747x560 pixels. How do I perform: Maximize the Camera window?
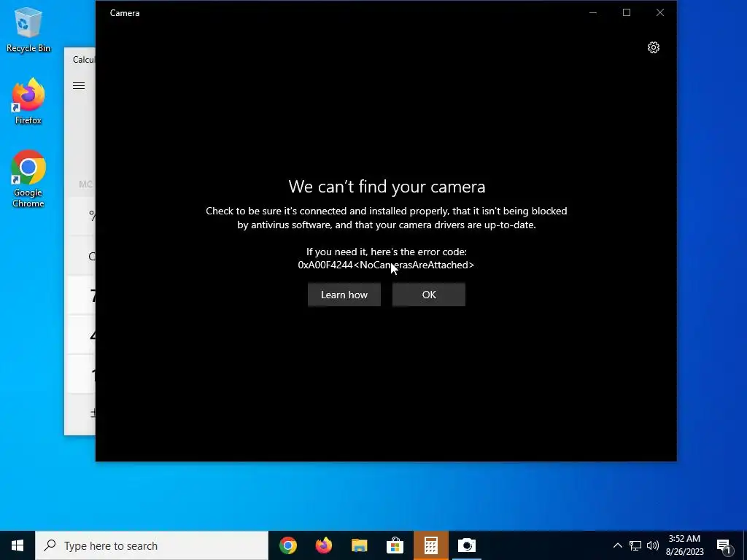coord(627,13)
